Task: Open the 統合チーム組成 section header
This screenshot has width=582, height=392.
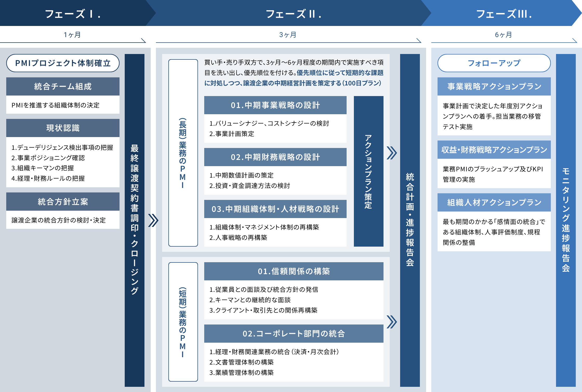Action: point(62,86)
